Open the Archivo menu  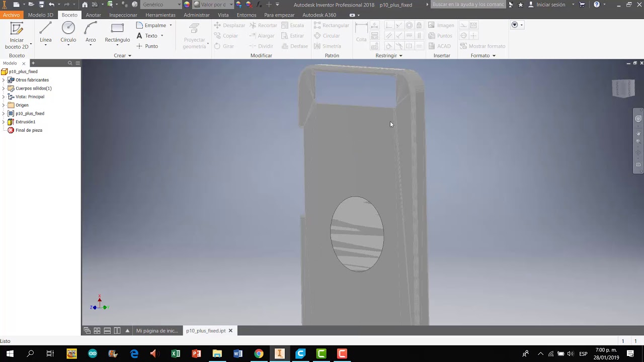coord(12,15)
